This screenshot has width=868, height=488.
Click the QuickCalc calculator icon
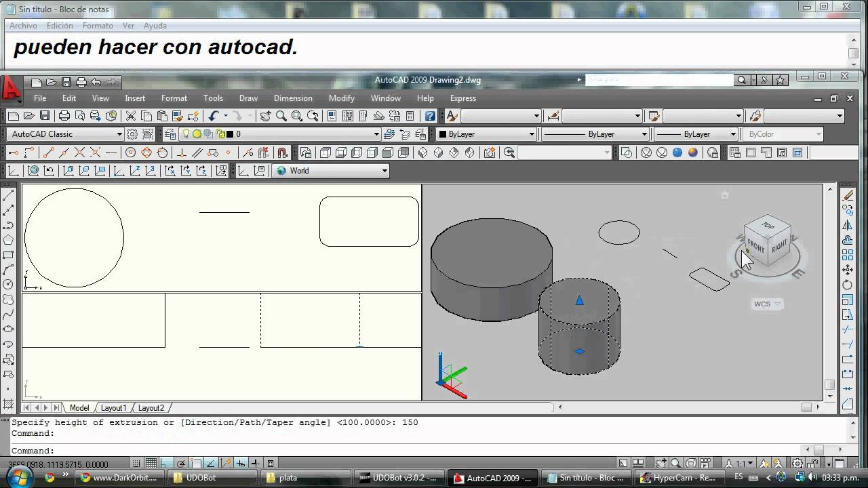coord(410,116)
